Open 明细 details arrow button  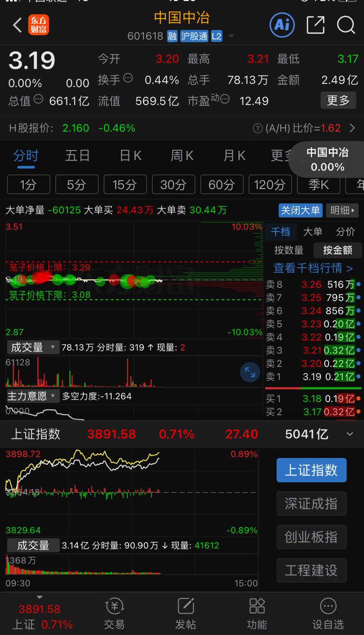coord(342,210)
